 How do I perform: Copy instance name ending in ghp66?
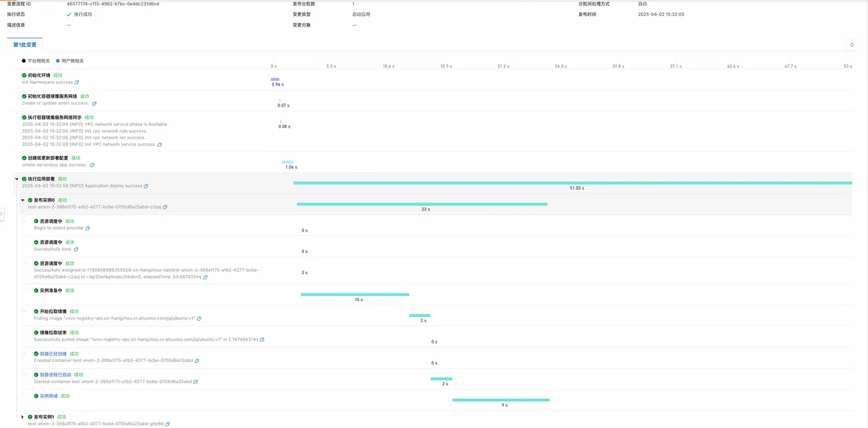pos(167,424)
